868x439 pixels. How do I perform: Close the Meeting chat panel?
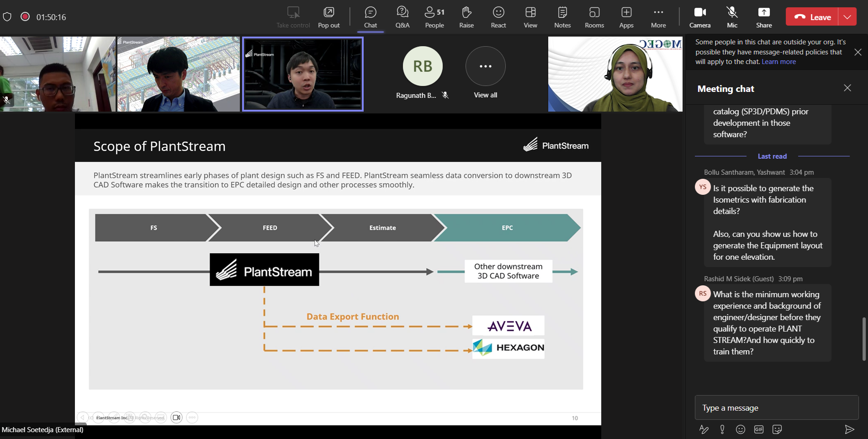(847, 88)
